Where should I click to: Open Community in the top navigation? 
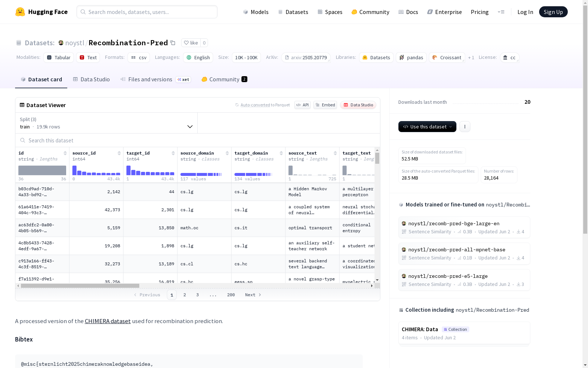tap(370, 12)
